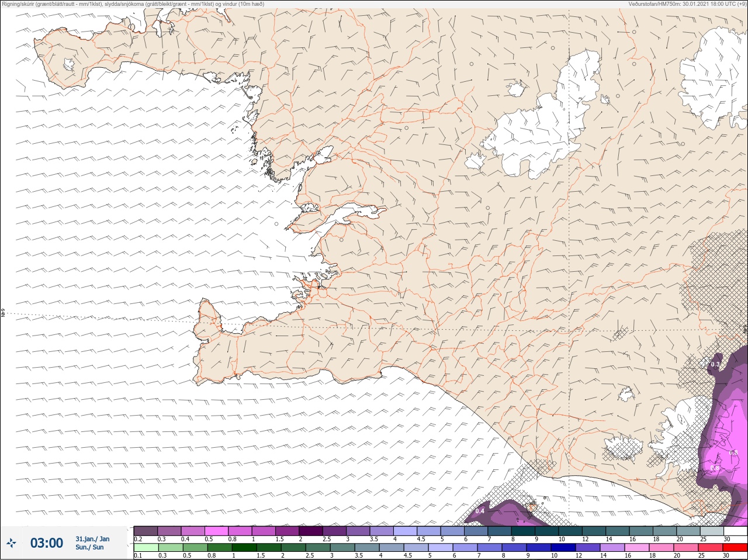Click the '0.4' value on the southern purple patch

tap(480, 511)
